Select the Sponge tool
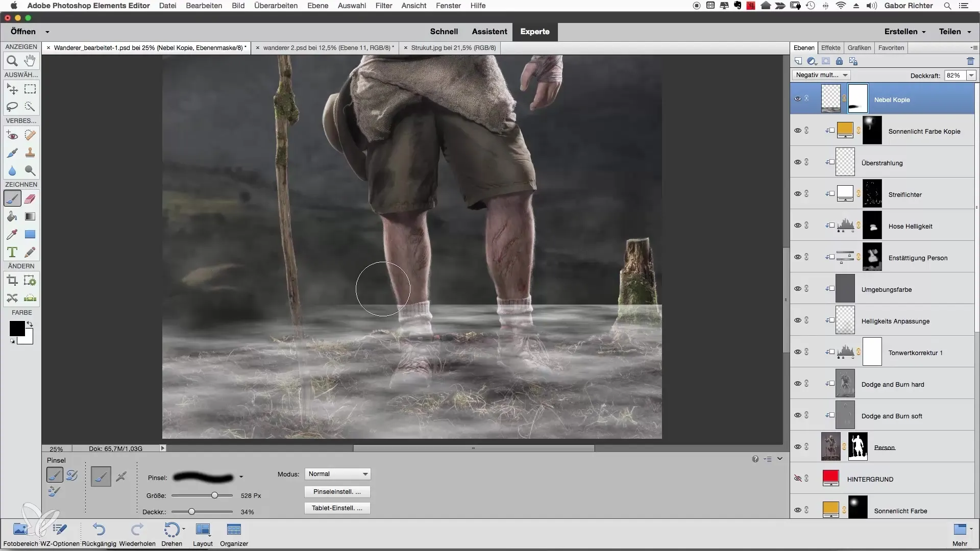The width and height of the screenshot is (980, 551). 30,170
